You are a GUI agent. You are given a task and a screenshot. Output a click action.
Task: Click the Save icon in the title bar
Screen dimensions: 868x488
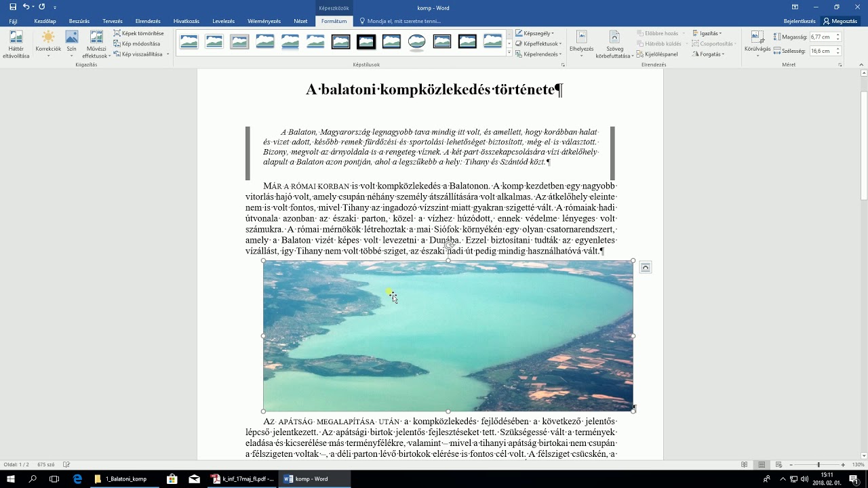(13, 7)
